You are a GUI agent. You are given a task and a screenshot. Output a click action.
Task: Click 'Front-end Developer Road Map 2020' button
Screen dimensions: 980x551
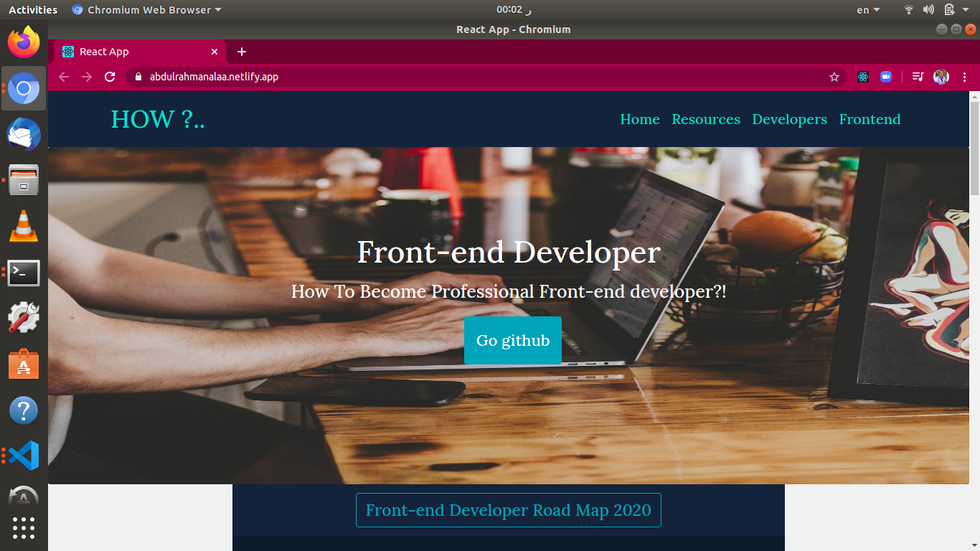(508, 510)
